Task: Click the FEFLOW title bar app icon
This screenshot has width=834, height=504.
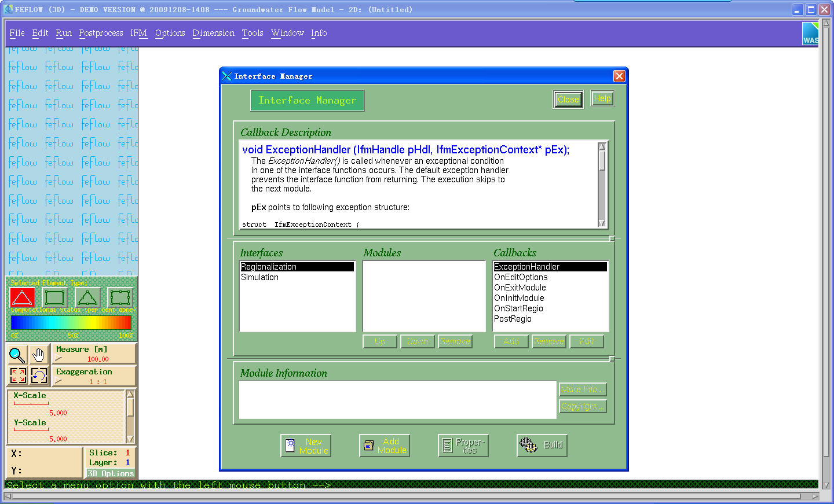Action: pos(8,9)
